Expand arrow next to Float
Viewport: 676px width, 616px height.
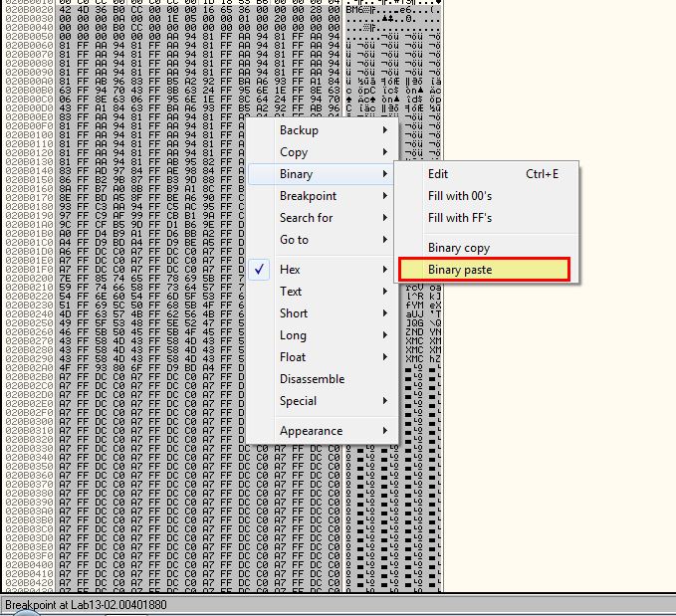pyautogui.click(x=385, y=357)
